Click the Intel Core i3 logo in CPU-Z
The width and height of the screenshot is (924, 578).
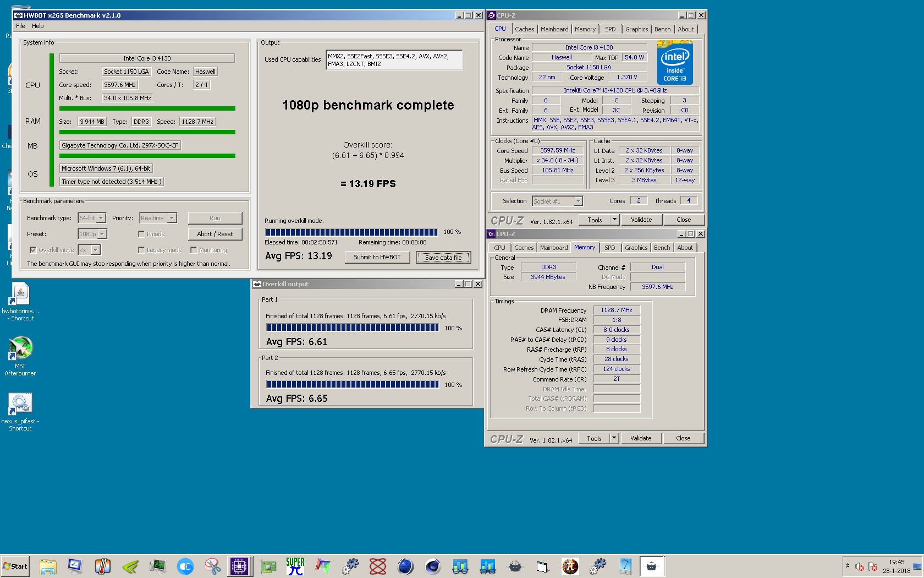[675, 62]
